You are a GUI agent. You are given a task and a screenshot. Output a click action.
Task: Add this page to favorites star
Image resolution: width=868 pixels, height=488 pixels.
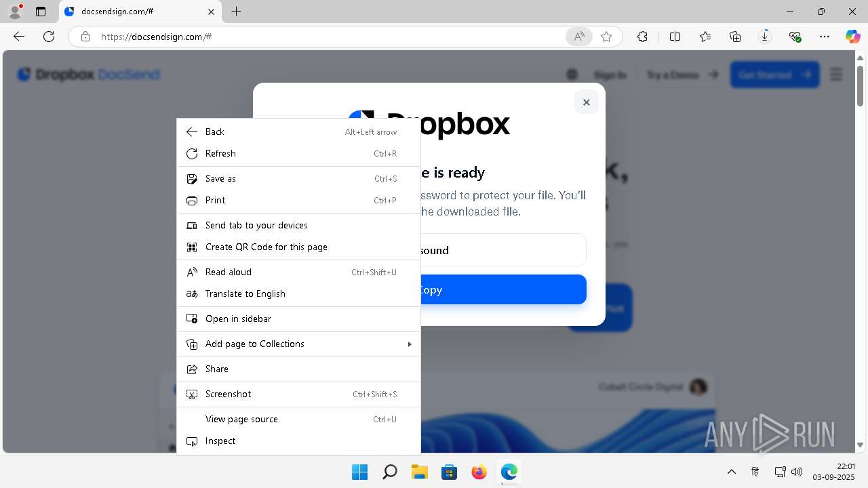pyautogui.click(x=606, y=37)
